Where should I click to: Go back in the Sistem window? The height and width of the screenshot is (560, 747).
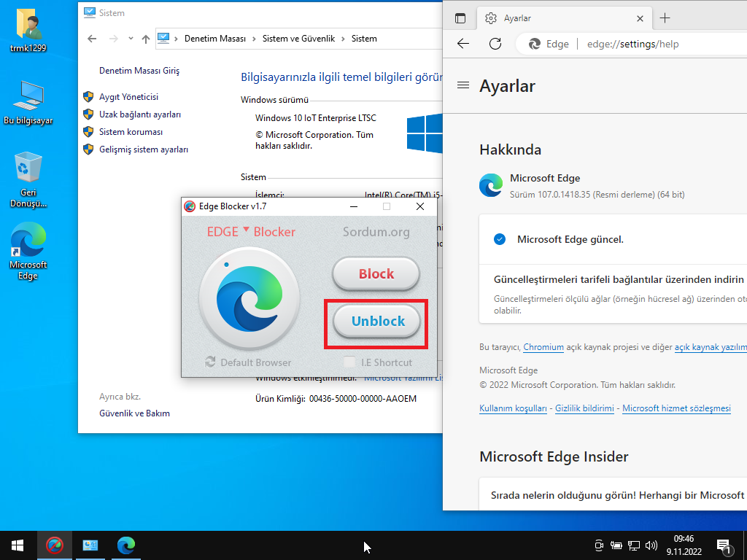[x=92, y=39]
